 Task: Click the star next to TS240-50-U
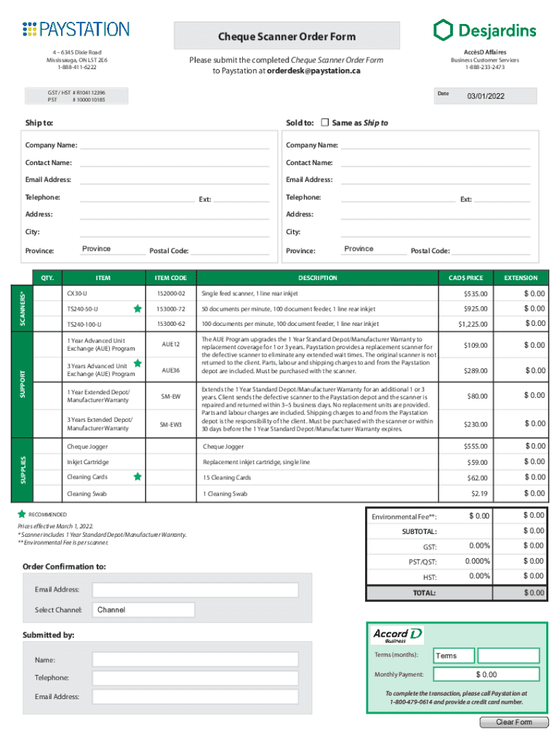[137, 308]
